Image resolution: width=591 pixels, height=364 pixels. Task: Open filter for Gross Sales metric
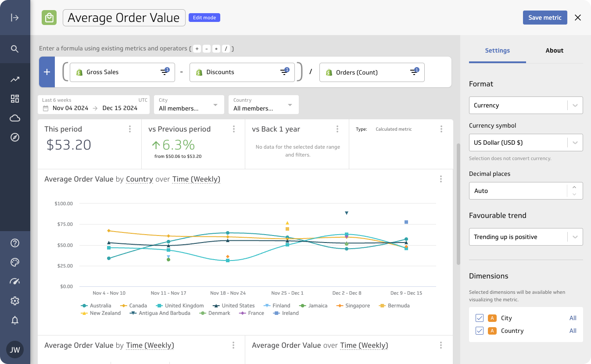click(x=165, y=72)
